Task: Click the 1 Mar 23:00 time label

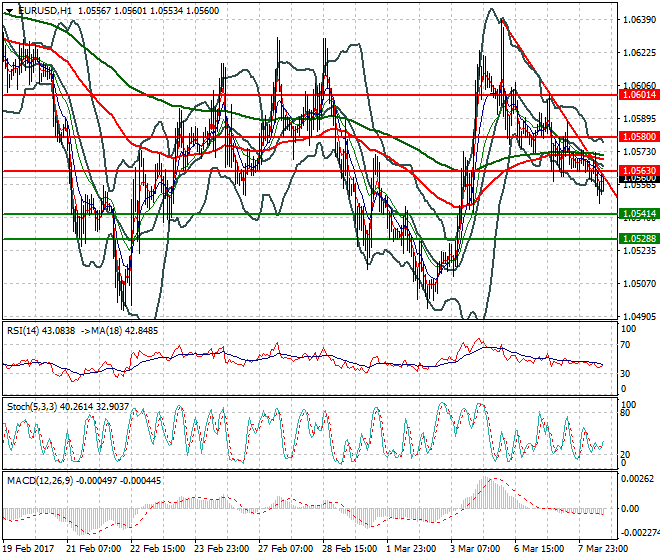Action: point(411,549)
